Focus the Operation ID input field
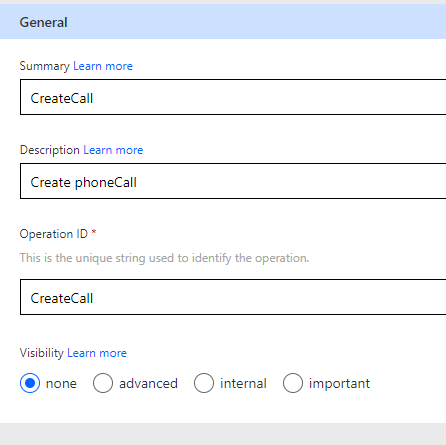The width and height of the screenshot is (446, 445). 233,297
